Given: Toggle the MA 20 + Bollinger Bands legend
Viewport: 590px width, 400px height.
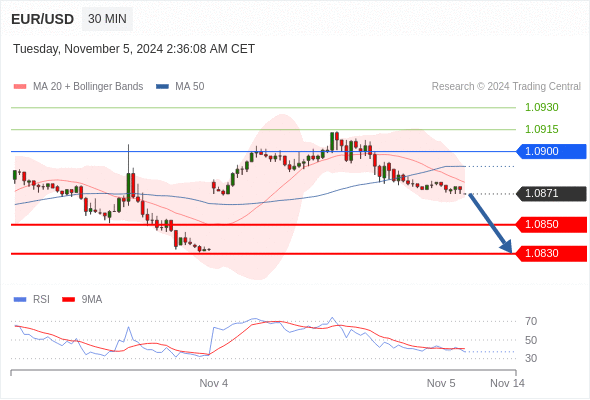Looking at the screenshot, I should tap(88, 87).
